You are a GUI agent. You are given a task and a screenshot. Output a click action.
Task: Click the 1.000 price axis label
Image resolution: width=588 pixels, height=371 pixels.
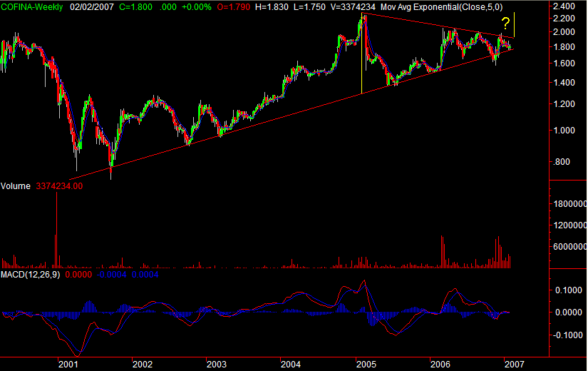(564, 131)
